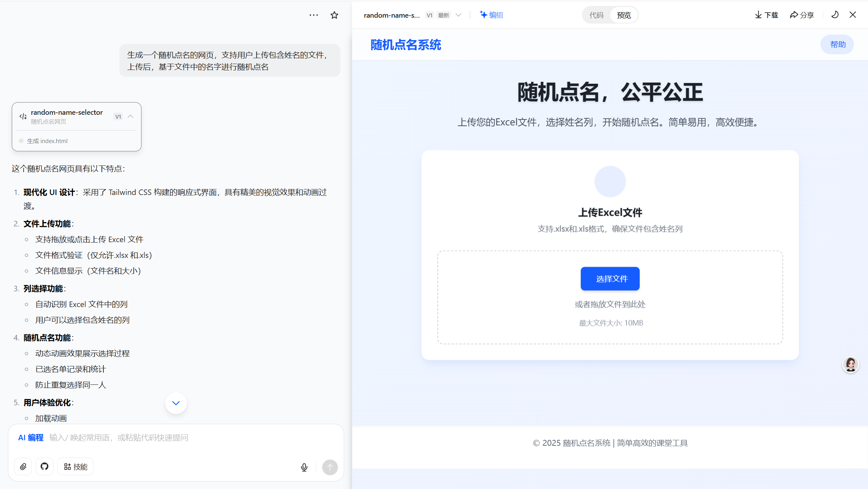The height and width of the screenshot is (489, 868).
Task: Click the microphone voice input icon
Action: (304, 467)
